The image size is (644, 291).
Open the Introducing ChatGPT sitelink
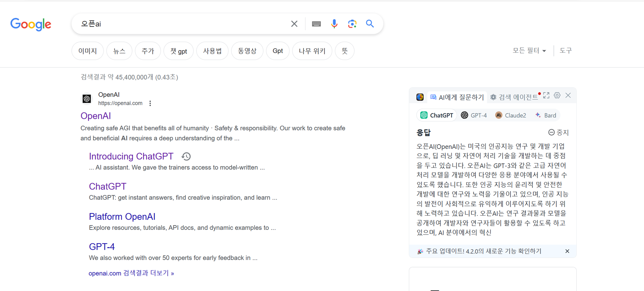(131, 157)
